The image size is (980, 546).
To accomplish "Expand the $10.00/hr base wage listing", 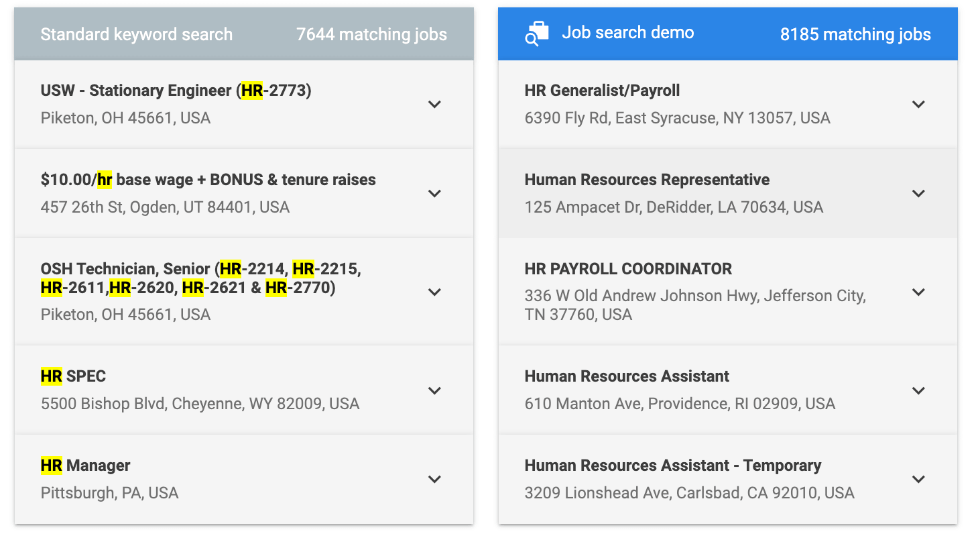I will pos(434,194).
